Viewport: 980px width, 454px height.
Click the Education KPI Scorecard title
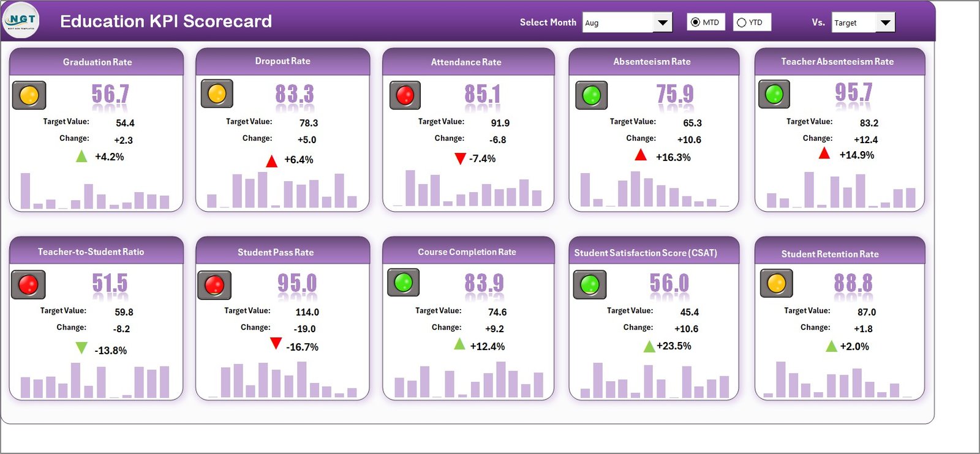[x=166, y=21]
